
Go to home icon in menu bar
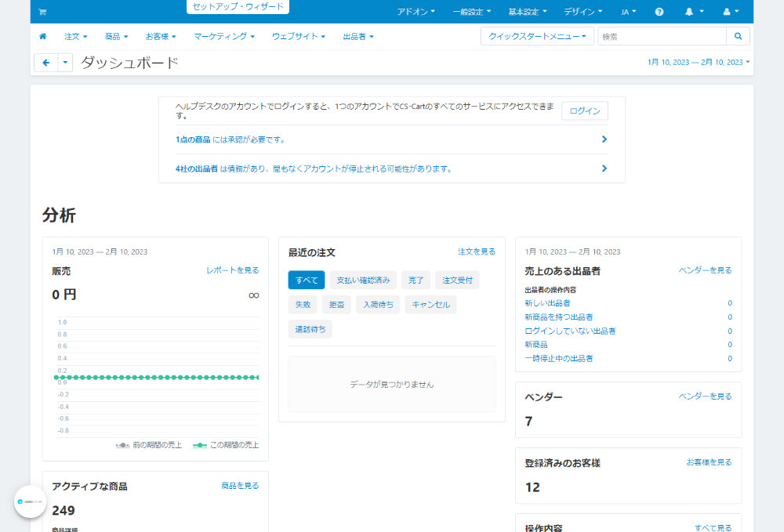pos(43,36)
